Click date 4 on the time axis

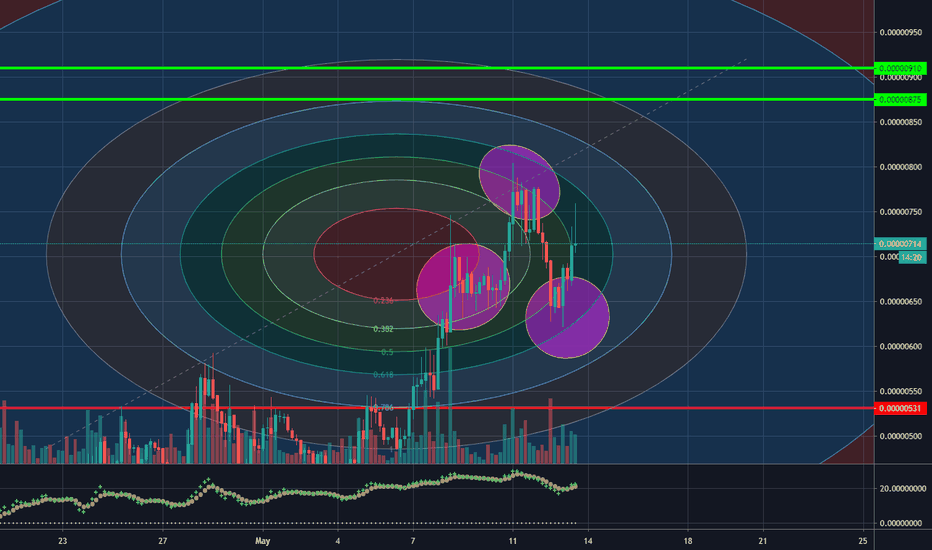click(x=338, y=541)
